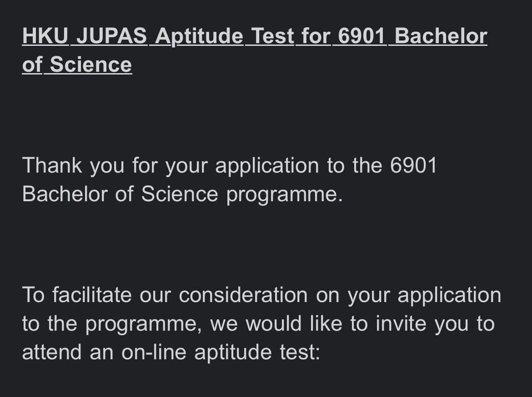
Task: Open the HKU JUPAS Aptitude Test heading link
Action: [255, 50]
